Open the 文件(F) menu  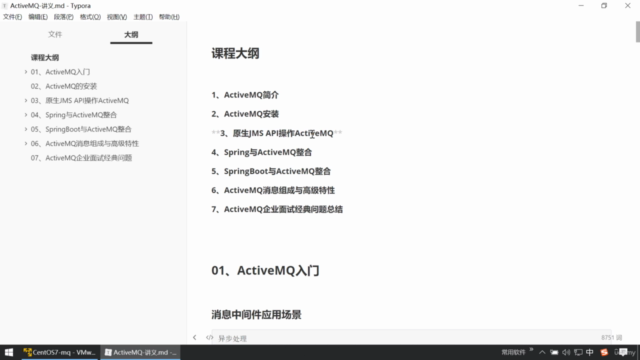[x=12, y=17]
